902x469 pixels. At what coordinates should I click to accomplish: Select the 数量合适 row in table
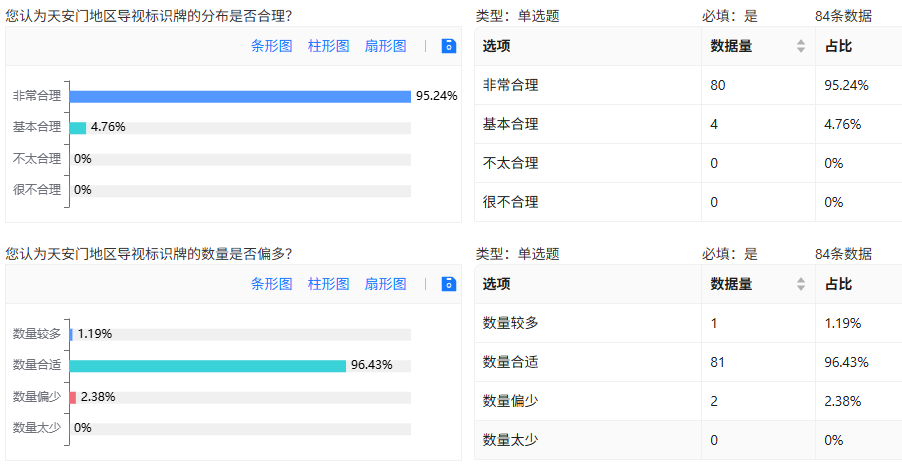688,362
